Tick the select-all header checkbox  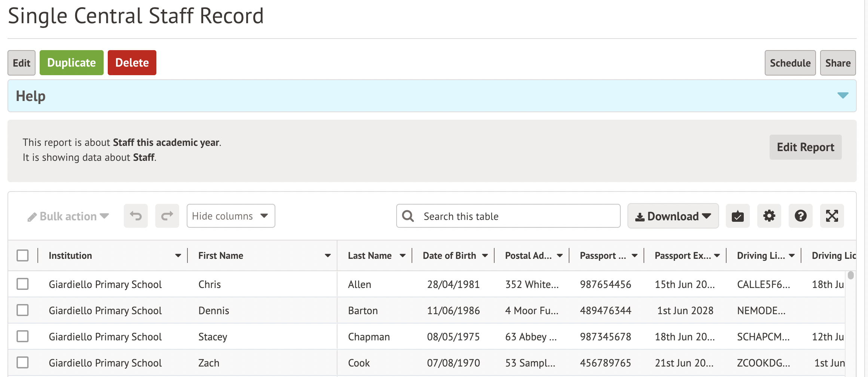[23, 255]
